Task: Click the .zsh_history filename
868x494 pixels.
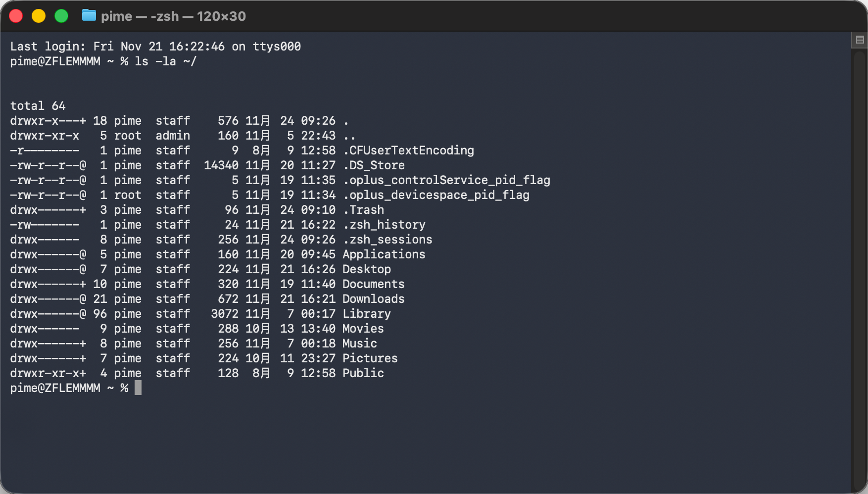Action: (384, 225)
